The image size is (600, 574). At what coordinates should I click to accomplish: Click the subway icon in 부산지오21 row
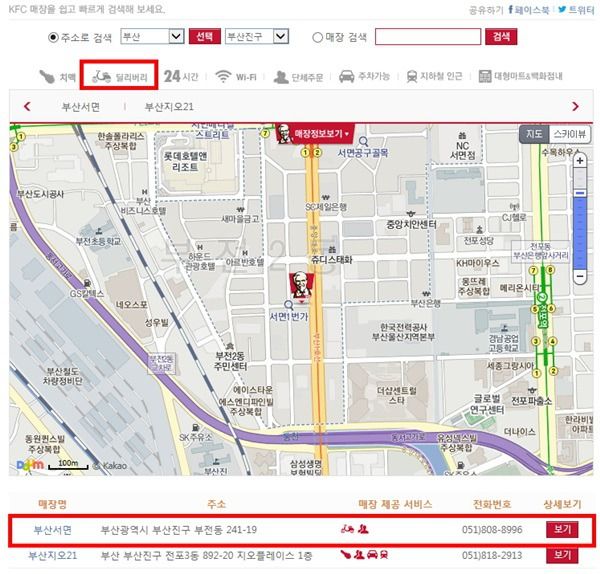384,554
